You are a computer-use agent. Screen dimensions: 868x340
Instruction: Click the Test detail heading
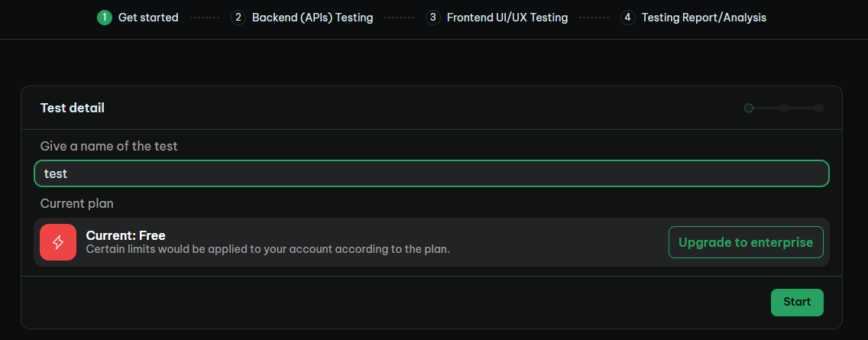[73, 108]
